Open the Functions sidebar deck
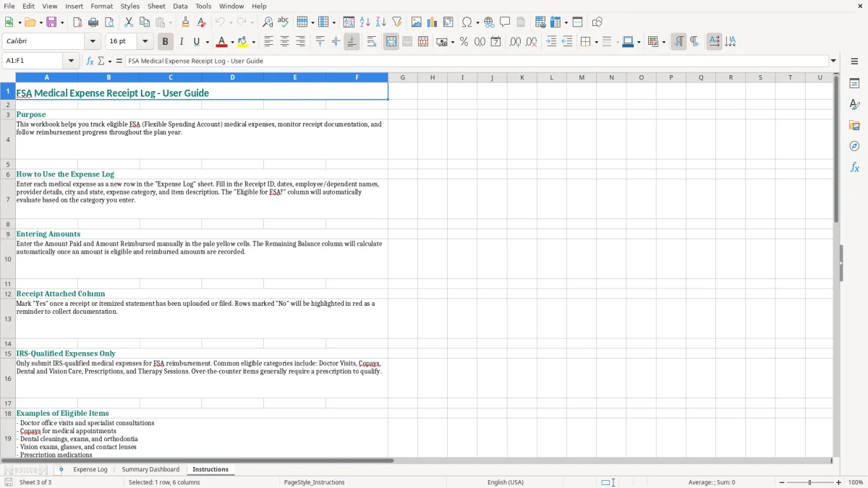The width and height of the screenshot is (868, 488). click(854, 167)
